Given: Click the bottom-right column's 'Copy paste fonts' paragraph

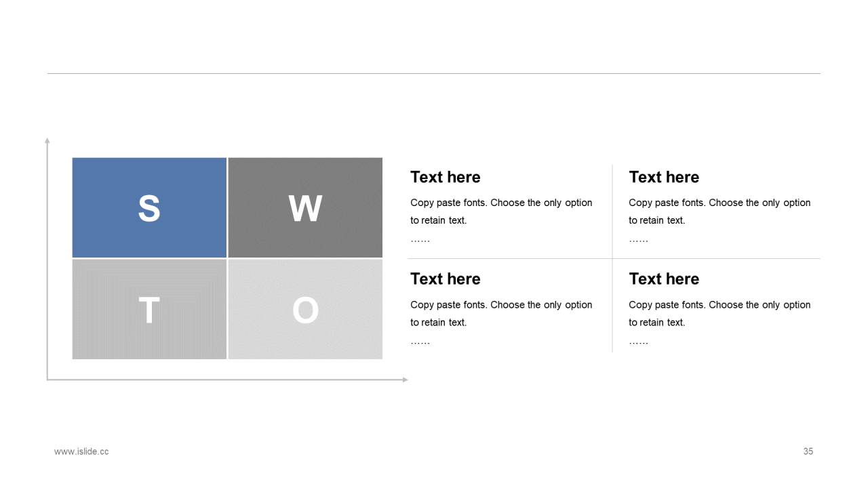Looking at the screenshot, I should click(719, 323).
